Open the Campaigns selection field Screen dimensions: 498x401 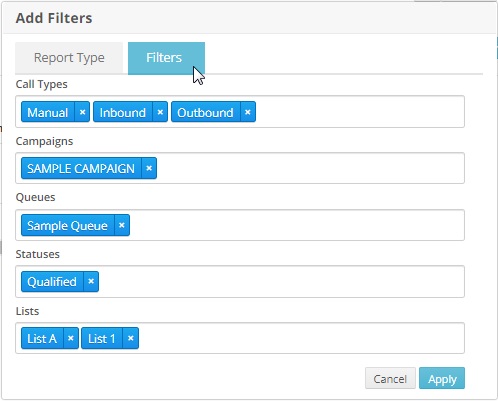240,168
